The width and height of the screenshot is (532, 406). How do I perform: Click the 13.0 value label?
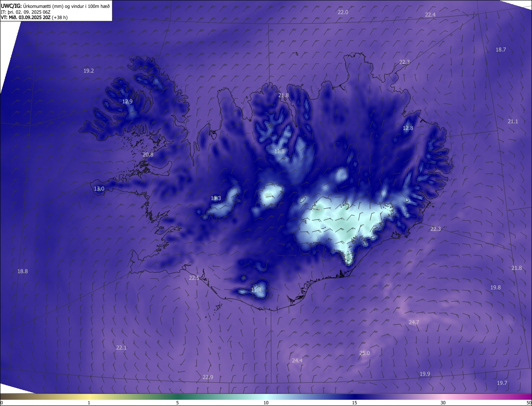[99, 188]
